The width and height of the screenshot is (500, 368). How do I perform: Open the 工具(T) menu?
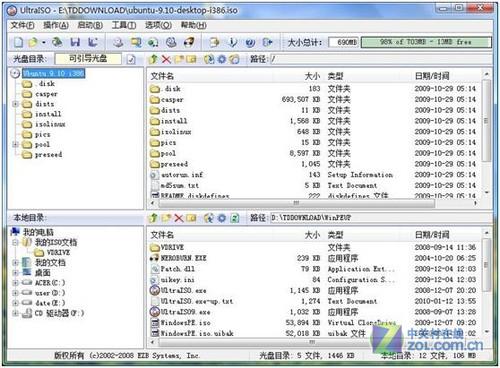click(x=124, y=25)
